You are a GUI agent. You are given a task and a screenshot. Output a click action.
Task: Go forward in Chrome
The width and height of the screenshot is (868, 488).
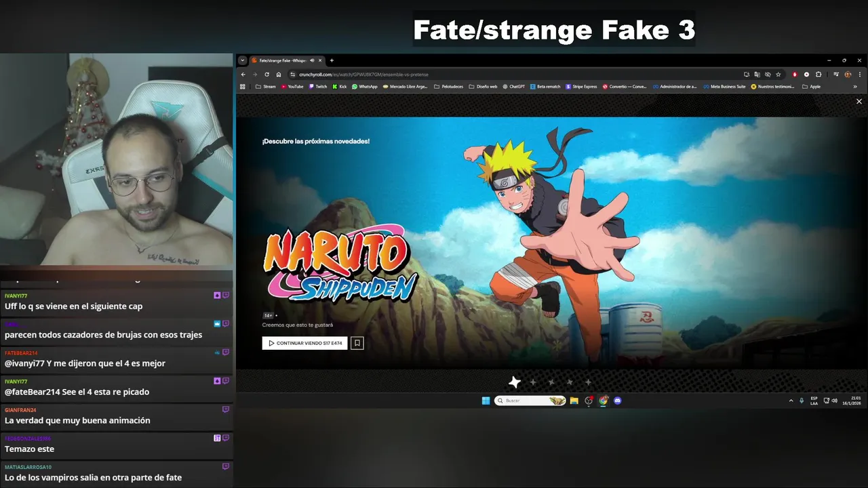pos(255,75)
